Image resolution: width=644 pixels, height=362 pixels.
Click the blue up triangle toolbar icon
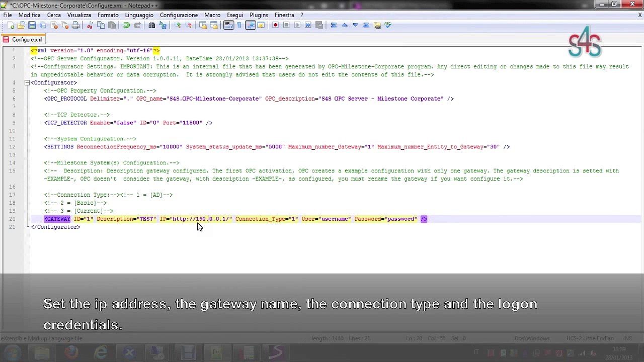[x=345, y=25]
